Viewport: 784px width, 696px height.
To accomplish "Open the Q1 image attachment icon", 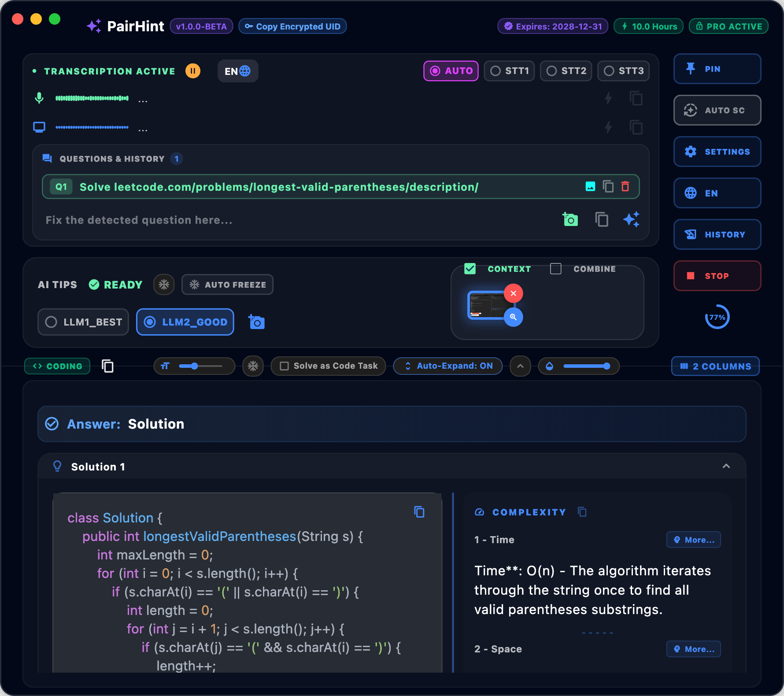I will (590, 187).
